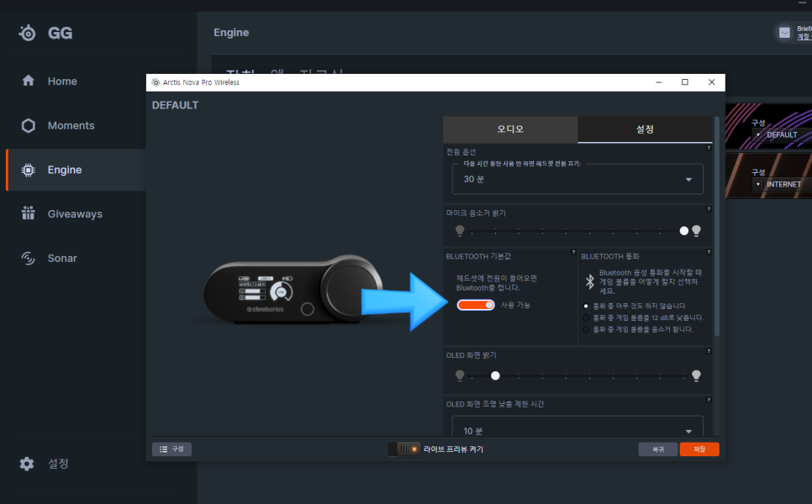Maximize the Arctis Nova Pro Wireless window
The width and height of the screenshot is (812, 504).
[x=684, y=82]
